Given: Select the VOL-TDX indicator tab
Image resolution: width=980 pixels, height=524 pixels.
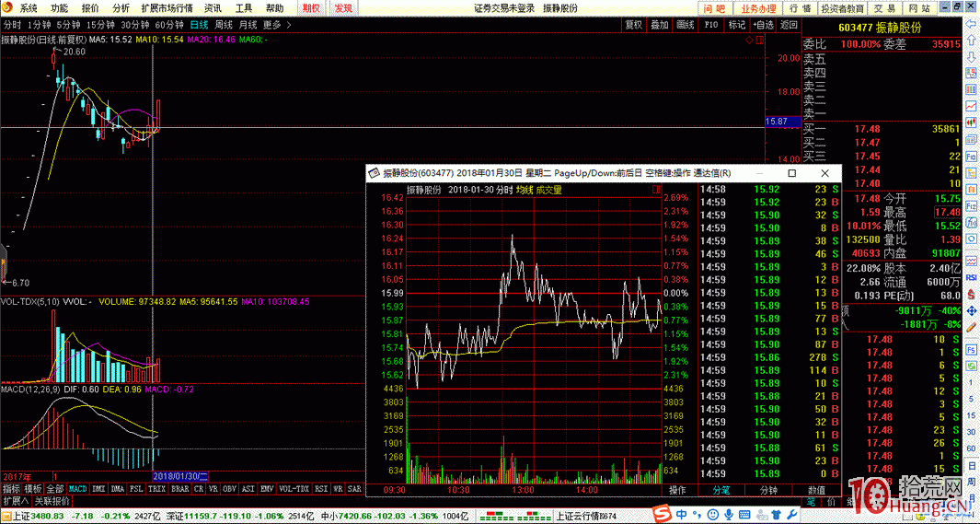Looking at the screenshot, I should [x=294, y=489].
